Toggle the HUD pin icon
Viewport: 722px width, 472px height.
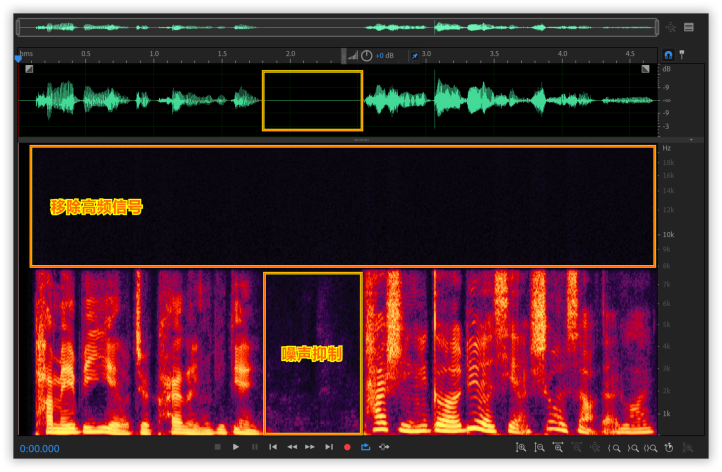414,56
